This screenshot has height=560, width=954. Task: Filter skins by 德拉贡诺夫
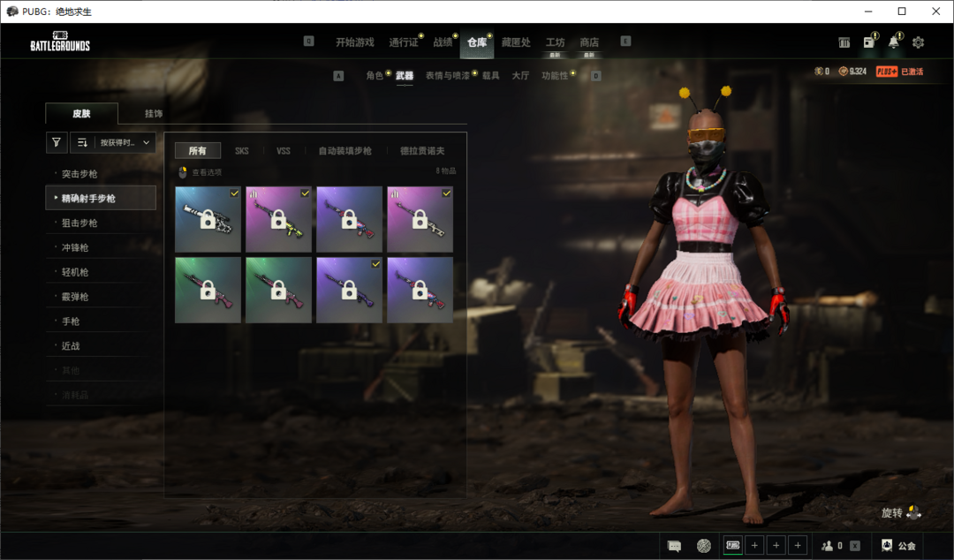pos(422,150)
